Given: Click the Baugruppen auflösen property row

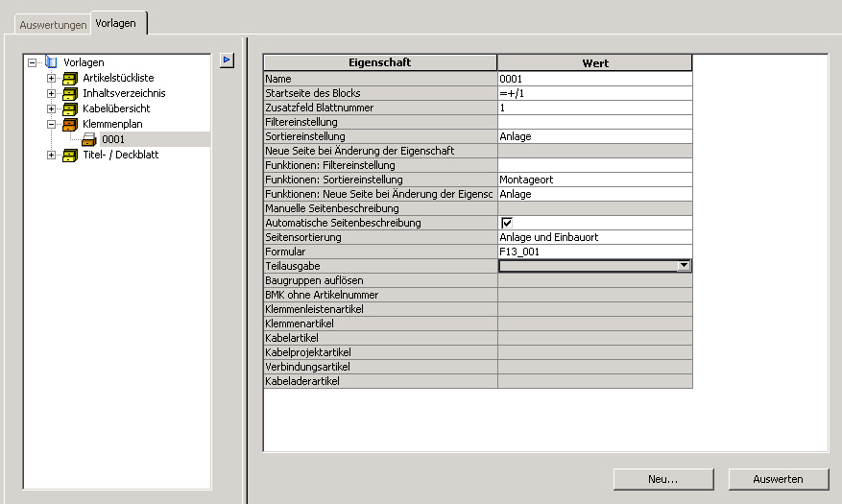Looking at the screenshot, I should [x=478, y=280].
